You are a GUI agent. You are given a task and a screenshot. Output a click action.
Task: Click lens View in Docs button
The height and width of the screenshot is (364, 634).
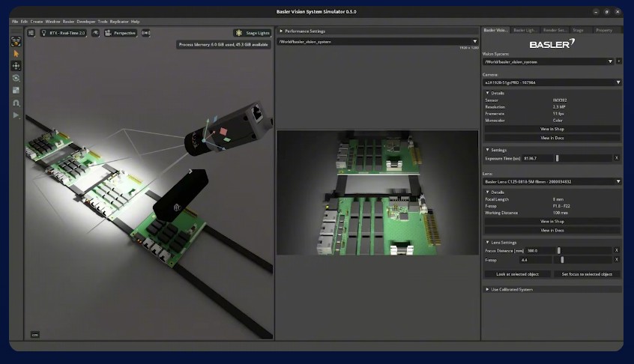pos(552,230)
